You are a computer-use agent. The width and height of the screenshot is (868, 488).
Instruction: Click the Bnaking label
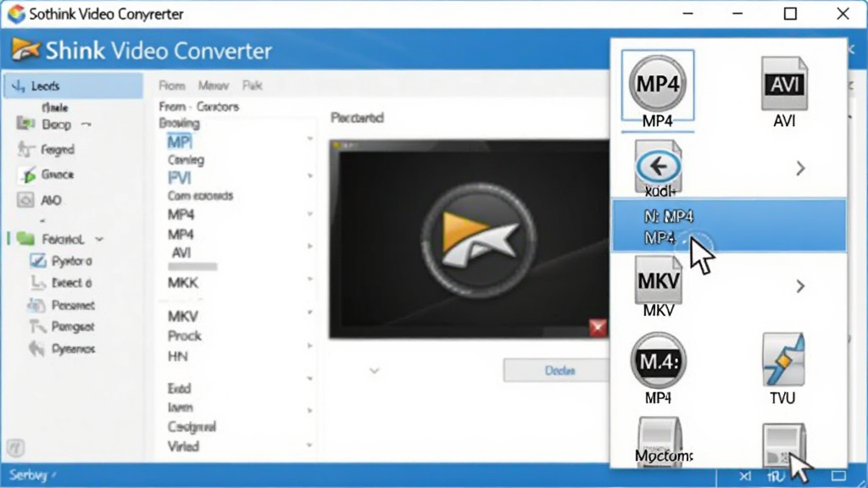179,124
